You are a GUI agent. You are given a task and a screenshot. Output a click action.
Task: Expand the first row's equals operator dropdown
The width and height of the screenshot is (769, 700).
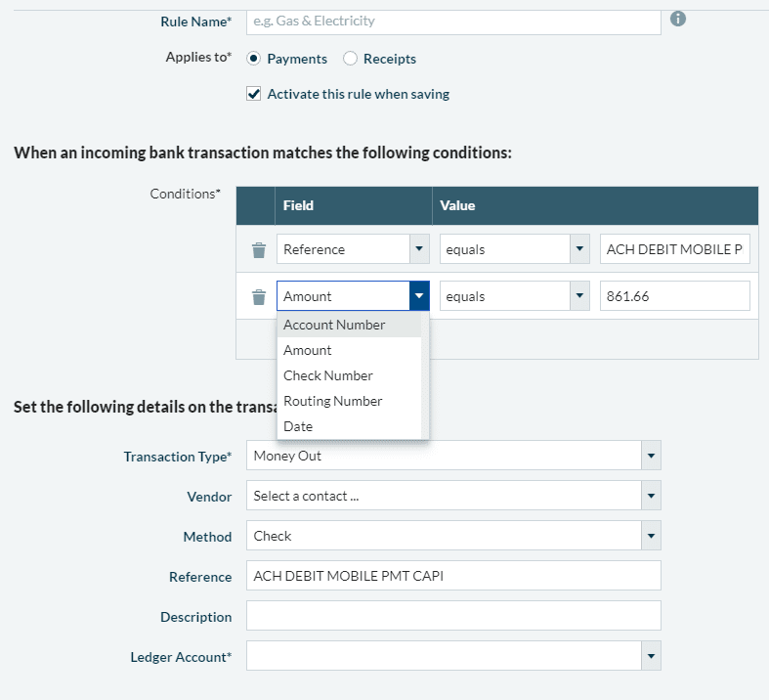point(579,248)
